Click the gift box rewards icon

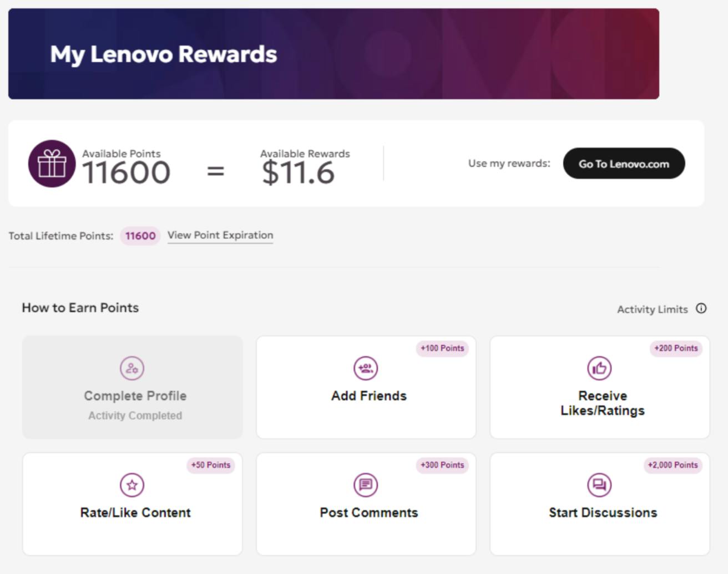pos(52,164)
